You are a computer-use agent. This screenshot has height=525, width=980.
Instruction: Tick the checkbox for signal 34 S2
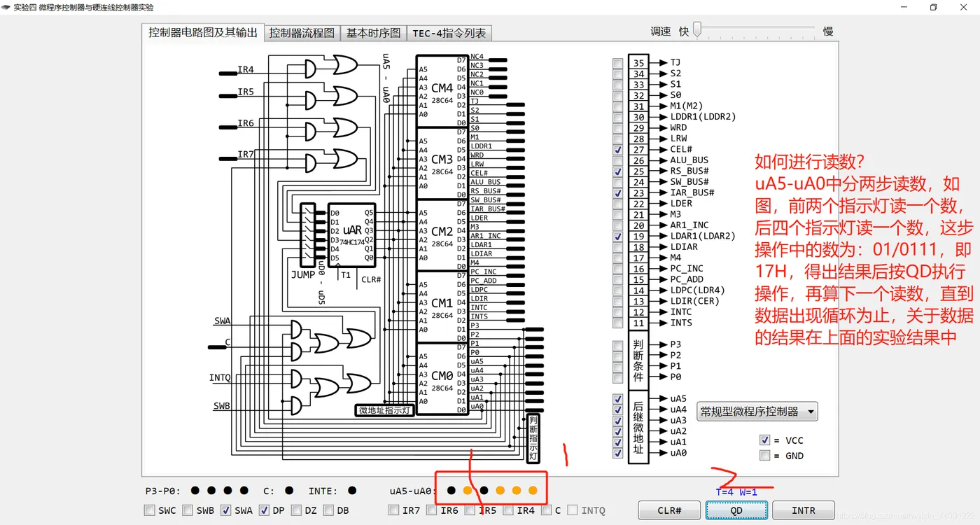617,73
